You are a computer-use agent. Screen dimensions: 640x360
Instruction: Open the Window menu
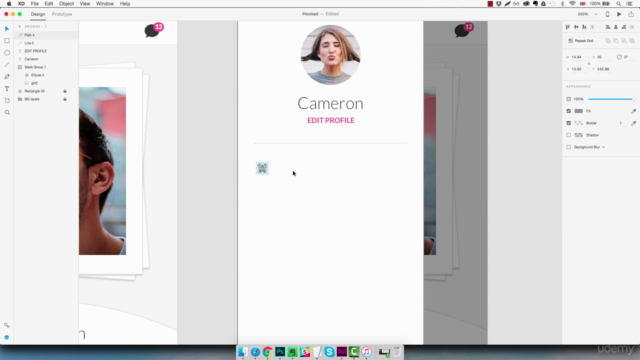[x=104, y=4]
